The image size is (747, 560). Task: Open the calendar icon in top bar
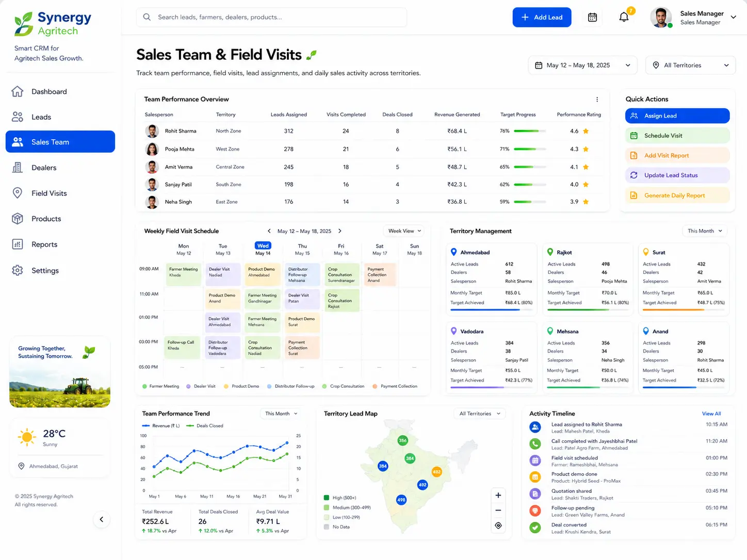(592, 18)
